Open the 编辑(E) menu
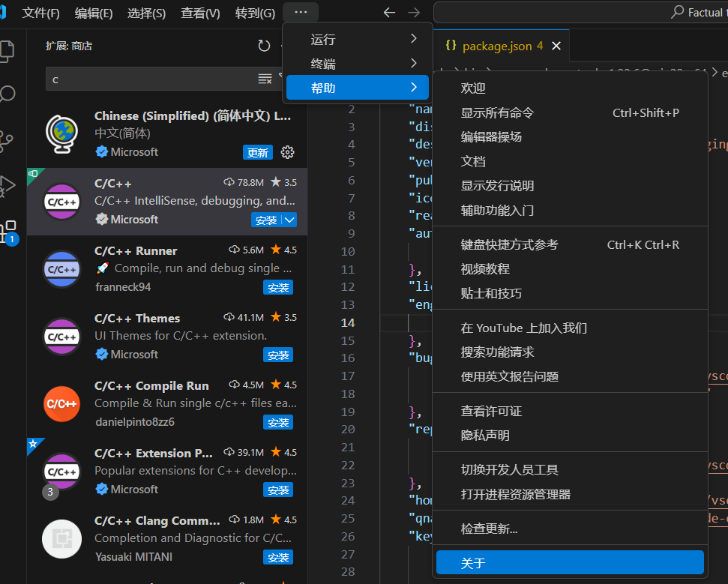This screenshot has width=728, height=584. [94, 13]
